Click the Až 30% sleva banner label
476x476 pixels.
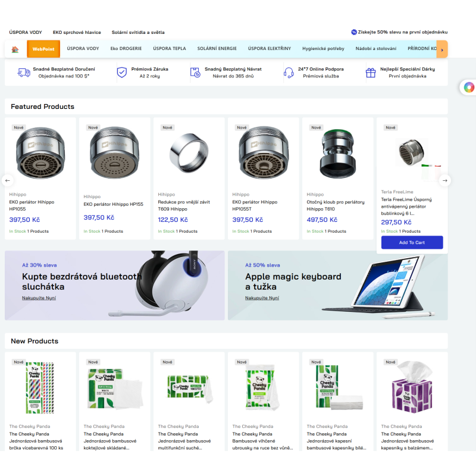pyautogui.click(x=39, y=265)
